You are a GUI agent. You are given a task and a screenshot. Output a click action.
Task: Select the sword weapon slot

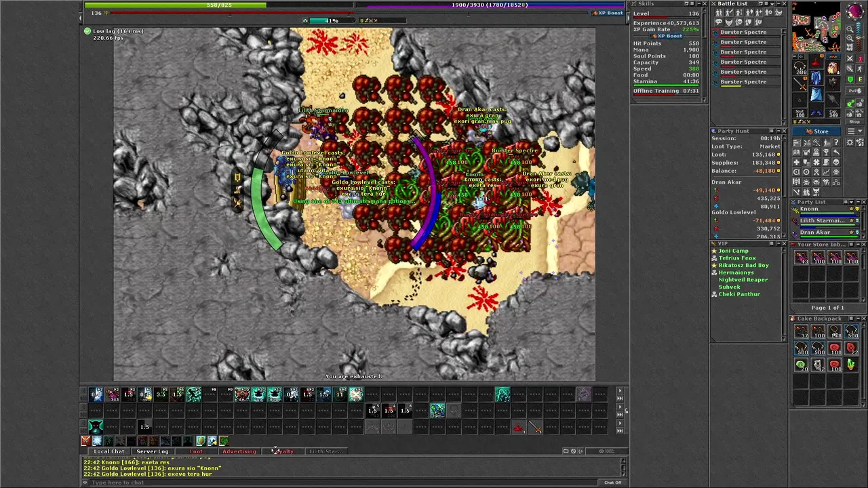tap(800, 85)
